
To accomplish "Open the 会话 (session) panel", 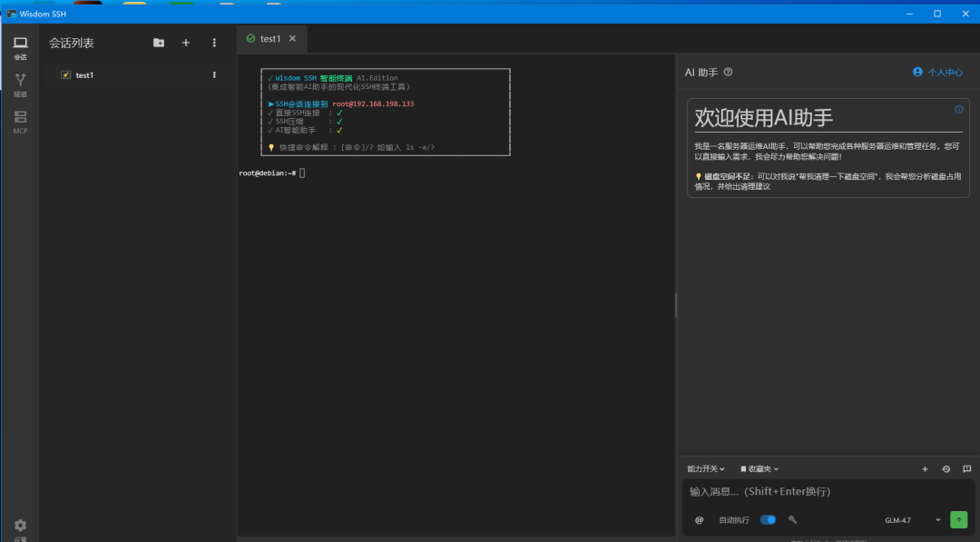I will tap(20, 48).
